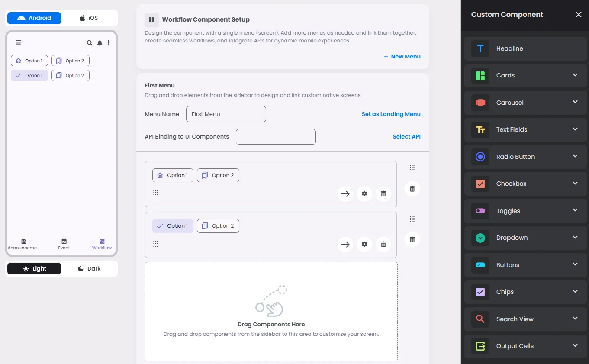Switch preview platform to iOS

(89, 18)
